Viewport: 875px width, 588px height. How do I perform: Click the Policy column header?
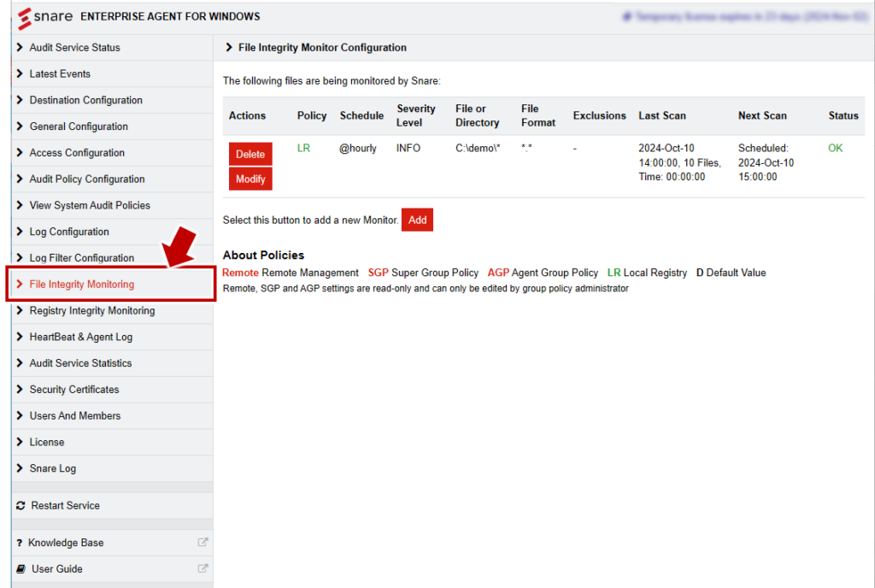pos(311,115)
